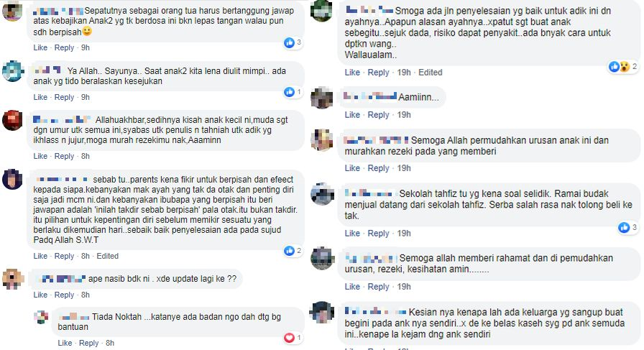Click the like reaction icon on 'Sepatutnya sebagai orang tua' comment
This screenshot has width=644, height=350.
click(x=289, y=42)
